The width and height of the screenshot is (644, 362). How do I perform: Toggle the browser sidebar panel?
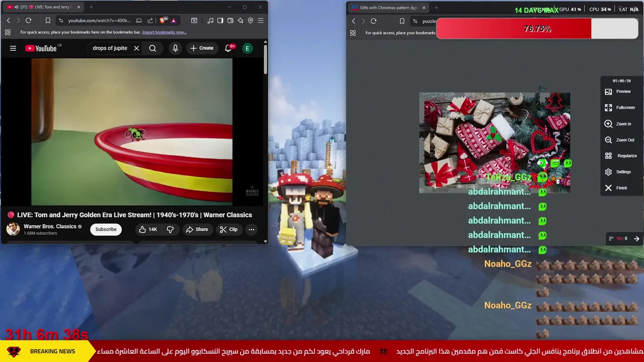220,21
